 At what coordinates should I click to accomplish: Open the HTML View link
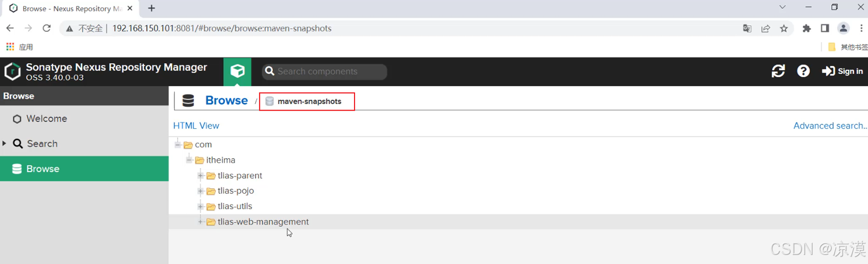(x=196, y=126)
